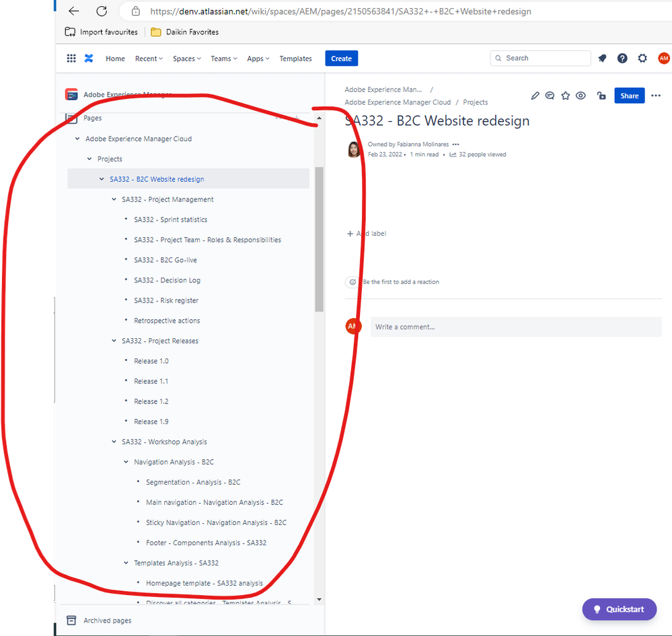Add a reaction with emoji icon
Viewport: 672px width, 636px height.
tap(352, 282)
